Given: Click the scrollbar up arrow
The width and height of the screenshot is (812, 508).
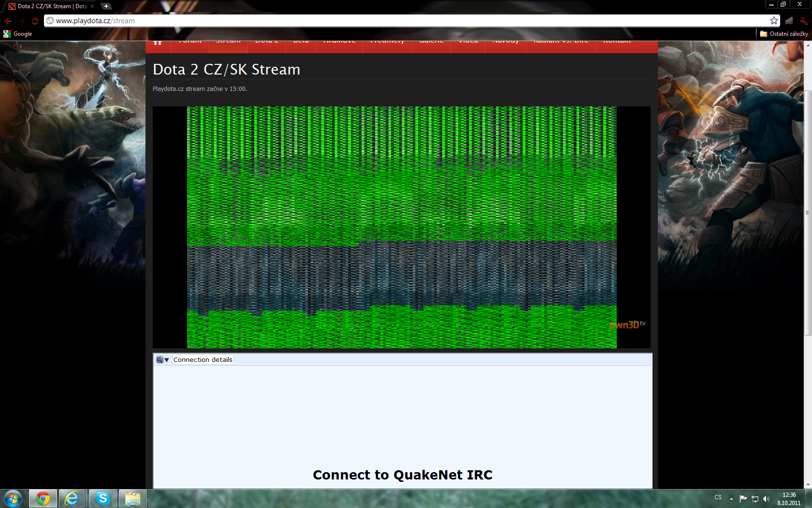Looking at the screenshot, I should pyautogui.click(x=808, y=45).
